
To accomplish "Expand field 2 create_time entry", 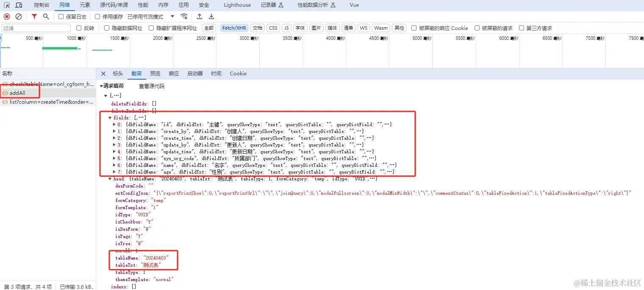I will tap(114, 138).
